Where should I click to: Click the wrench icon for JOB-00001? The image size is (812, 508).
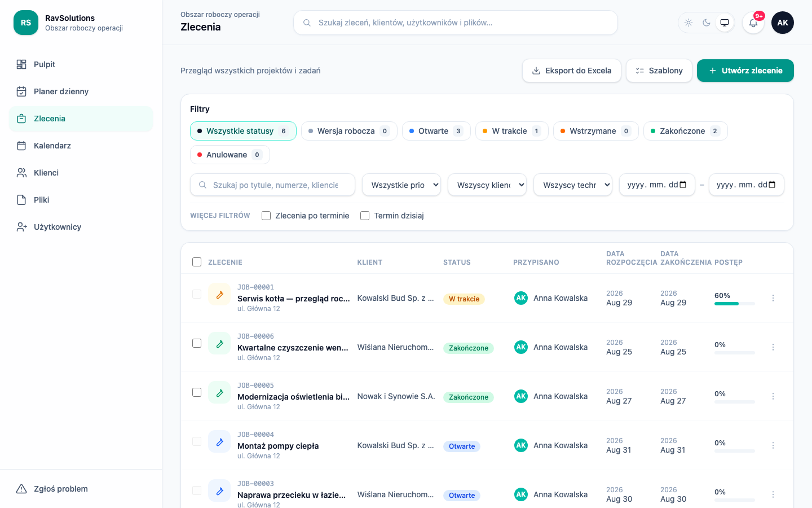point(219,294)
